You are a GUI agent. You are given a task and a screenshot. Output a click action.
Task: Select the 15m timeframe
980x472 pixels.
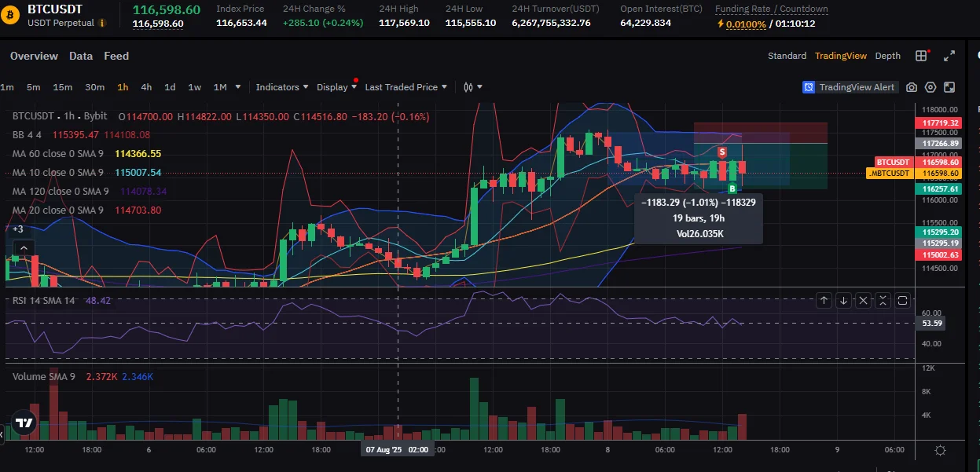click(62, 87)
